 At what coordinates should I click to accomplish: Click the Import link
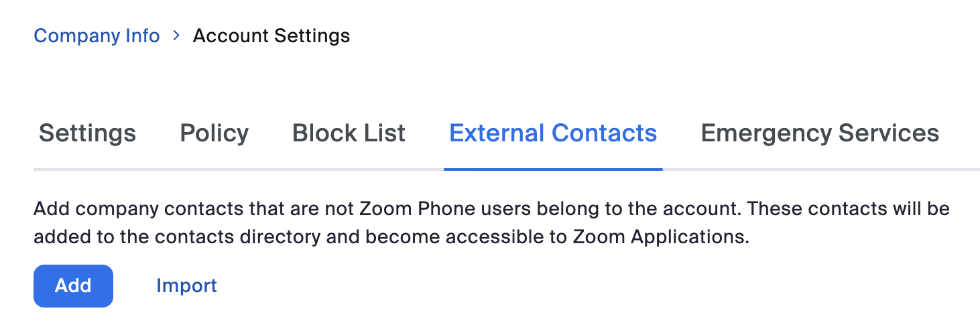pos(186,285)
